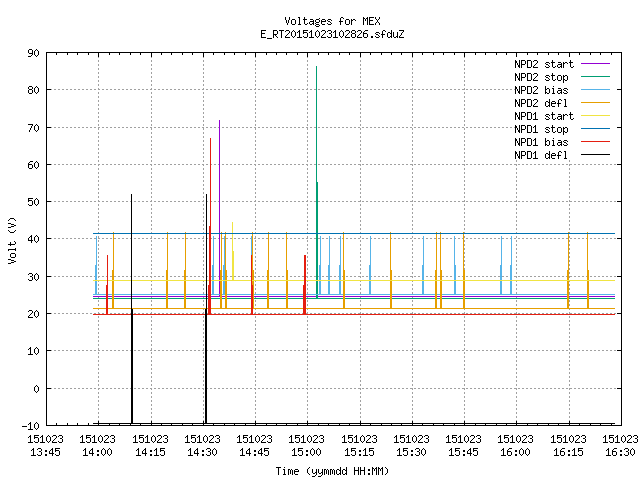Click the 'Volt (V)' y-axis label

(12, 240)
